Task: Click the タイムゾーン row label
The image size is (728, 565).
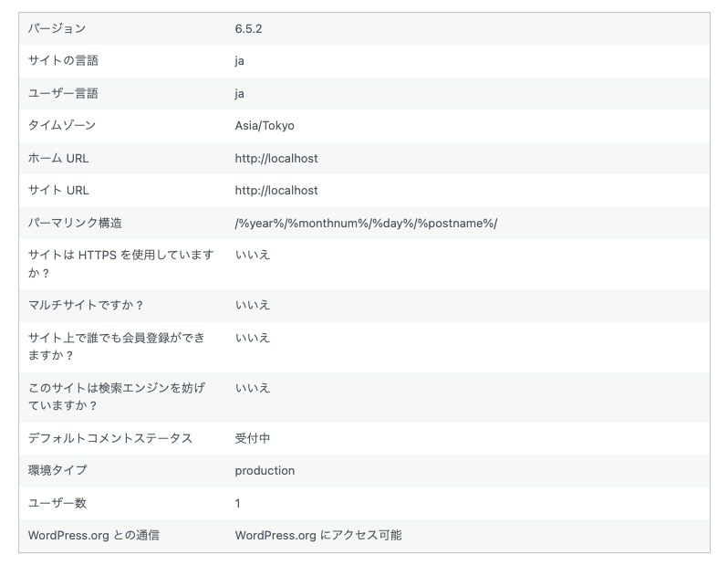Action: tap(62, 125)
